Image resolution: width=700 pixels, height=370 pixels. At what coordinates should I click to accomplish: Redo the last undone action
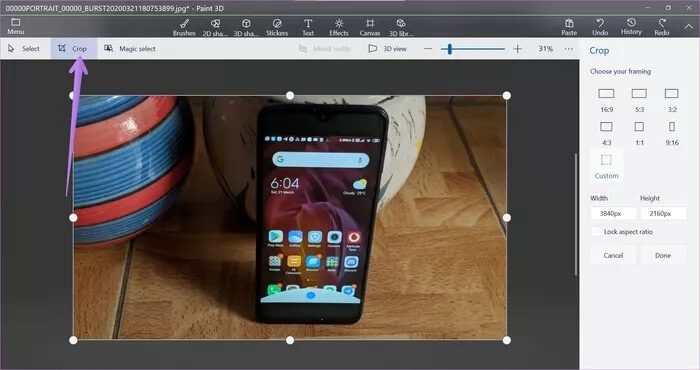[662, 27]
